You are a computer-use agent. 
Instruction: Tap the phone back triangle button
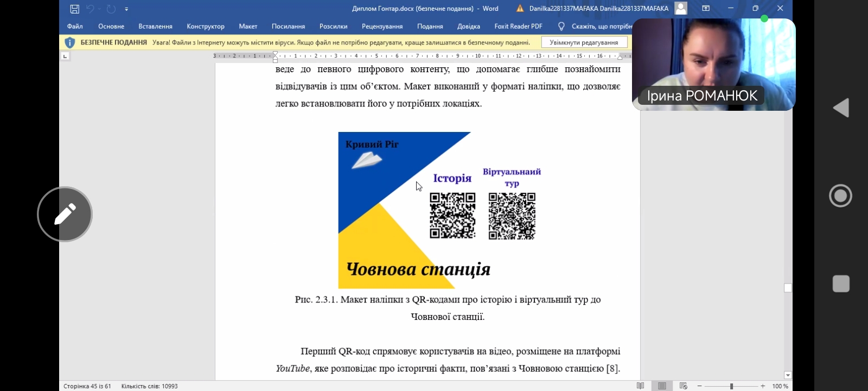coord(841,108)
